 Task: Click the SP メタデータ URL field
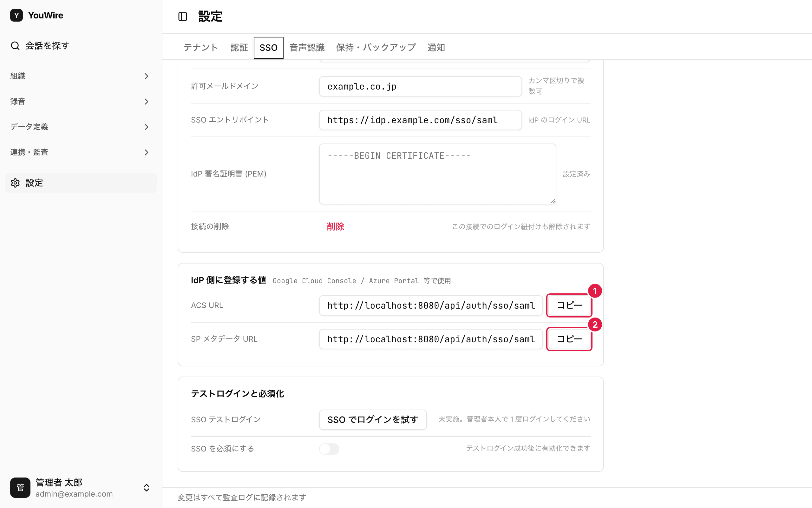pyautogui.click(x=431, y=339)
